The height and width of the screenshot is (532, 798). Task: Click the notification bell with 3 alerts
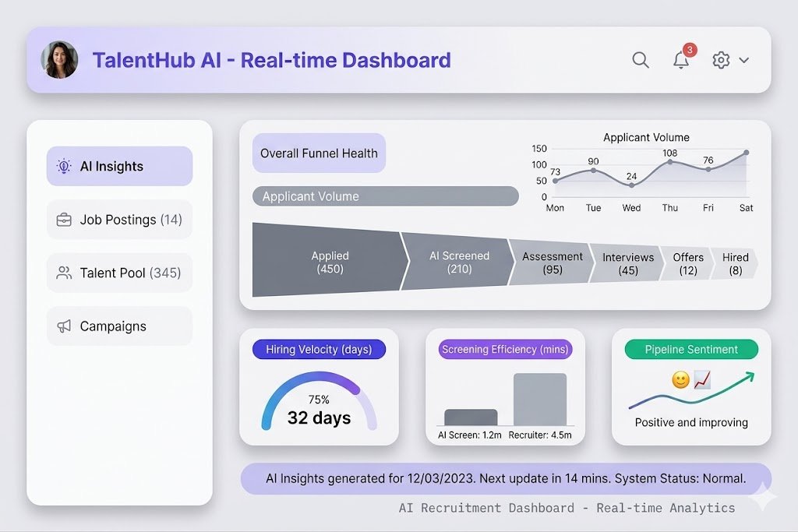pos(680,61)
